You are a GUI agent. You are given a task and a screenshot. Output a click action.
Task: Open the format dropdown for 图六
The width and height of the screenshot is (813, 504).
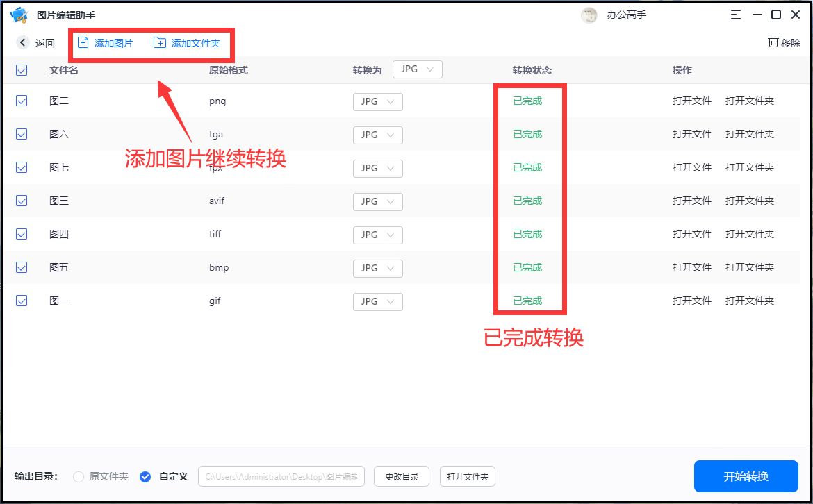(x=377, y=135)
